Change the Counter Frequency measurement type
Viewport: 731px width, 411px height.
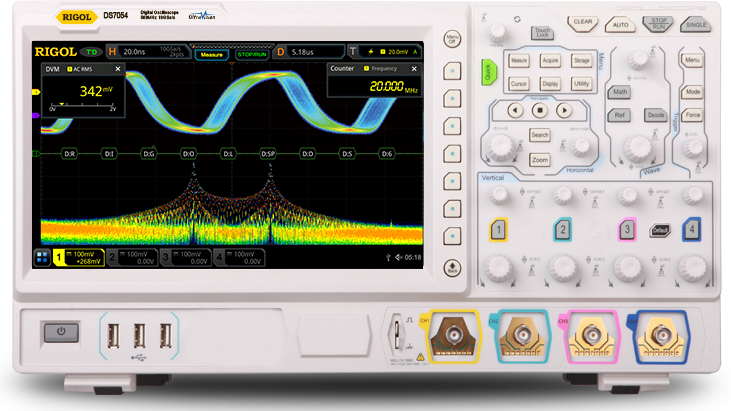point(380,68)
